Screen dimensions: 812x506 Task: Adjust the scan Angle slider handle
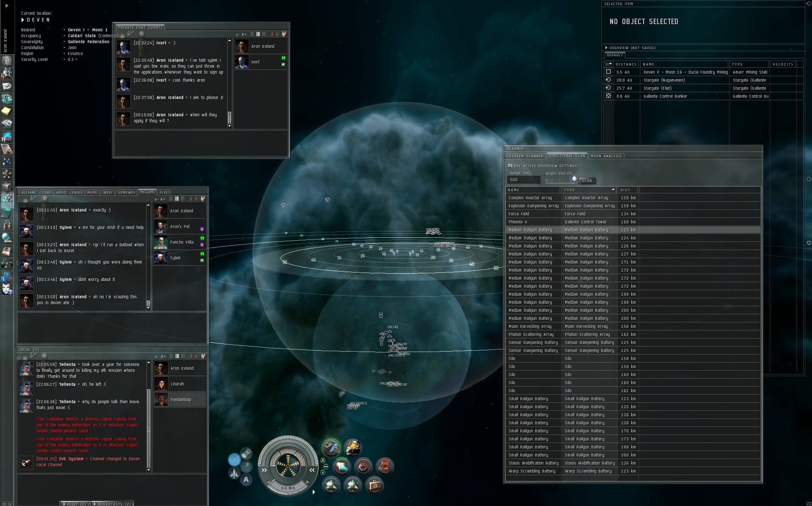tap(574, 179)
